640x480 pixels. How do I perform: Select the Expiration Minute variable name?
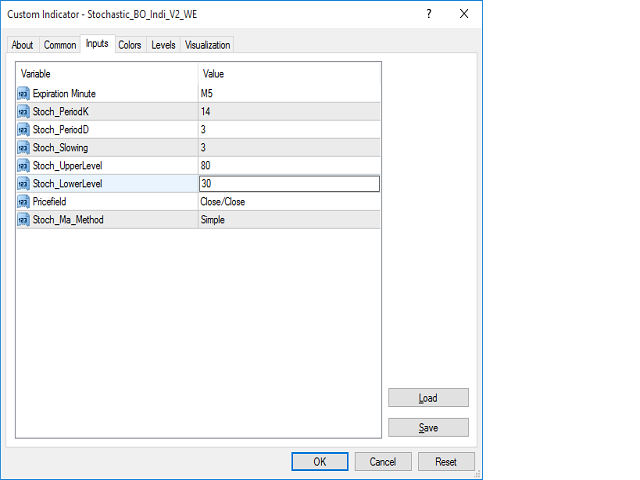tap(64, 93)
